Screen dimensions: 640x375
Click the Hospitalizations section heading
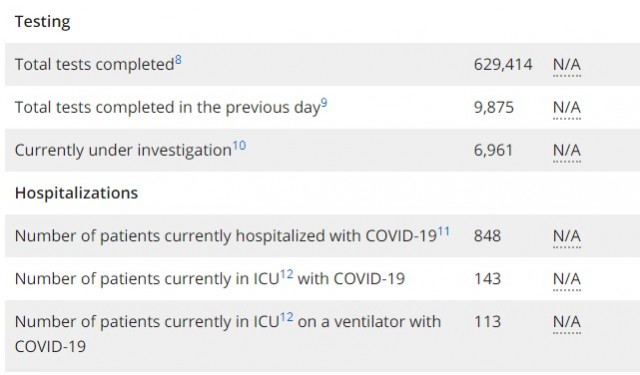(x=76, y=193)
